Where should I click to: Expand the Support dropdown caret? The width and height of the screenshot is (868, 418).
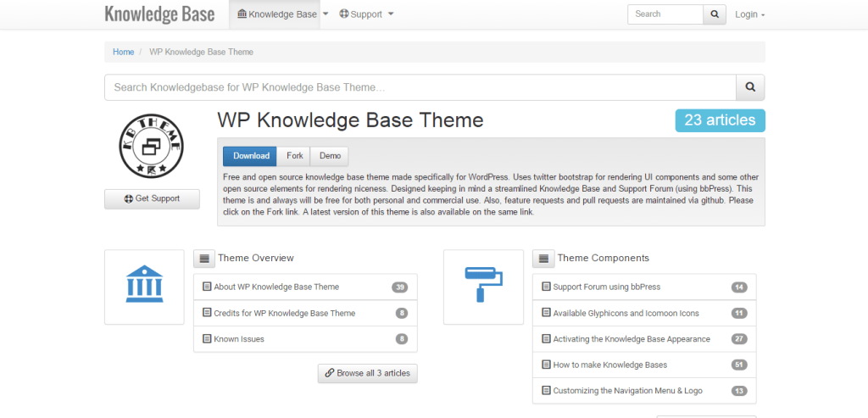391,14
